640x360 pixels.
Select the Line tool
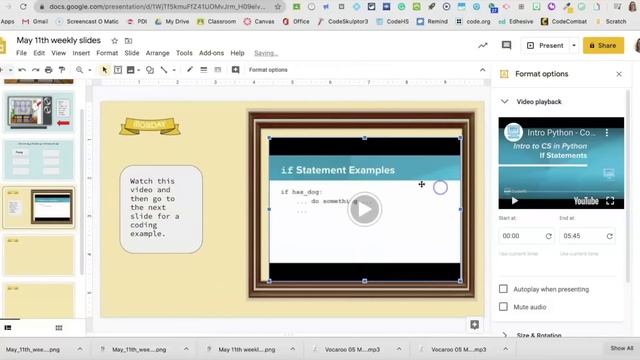tap(164, 70)
